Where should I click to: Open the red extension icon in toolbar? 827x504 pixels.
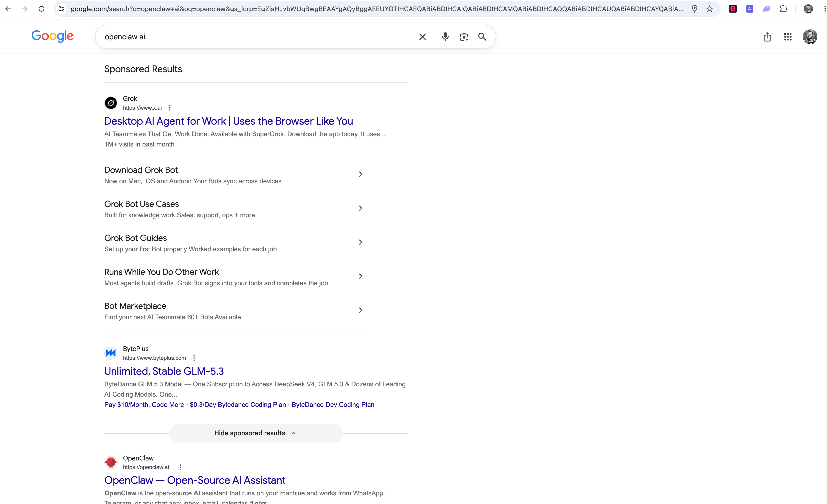733,9
